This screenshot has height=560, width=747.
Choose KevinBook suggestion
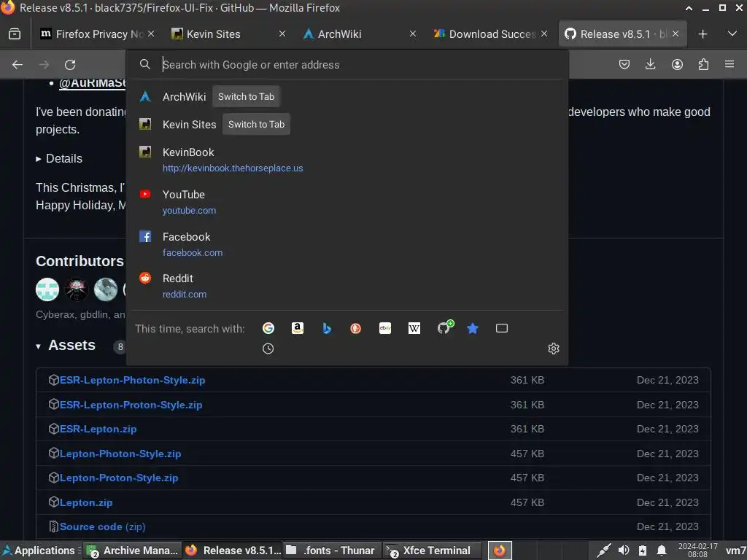[x=347, y=160]
